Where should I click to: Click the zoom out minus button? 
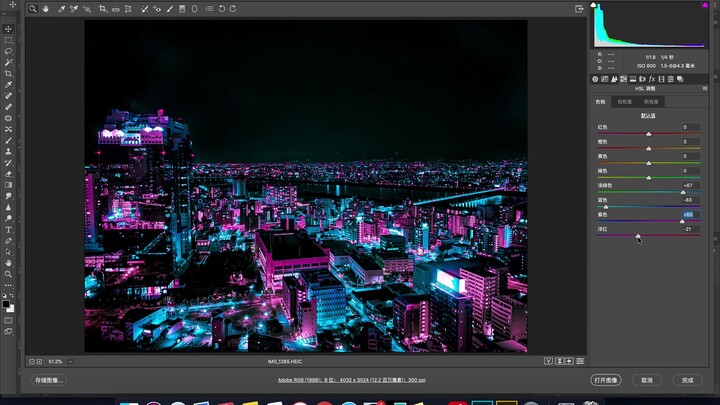tap(32, 362)
